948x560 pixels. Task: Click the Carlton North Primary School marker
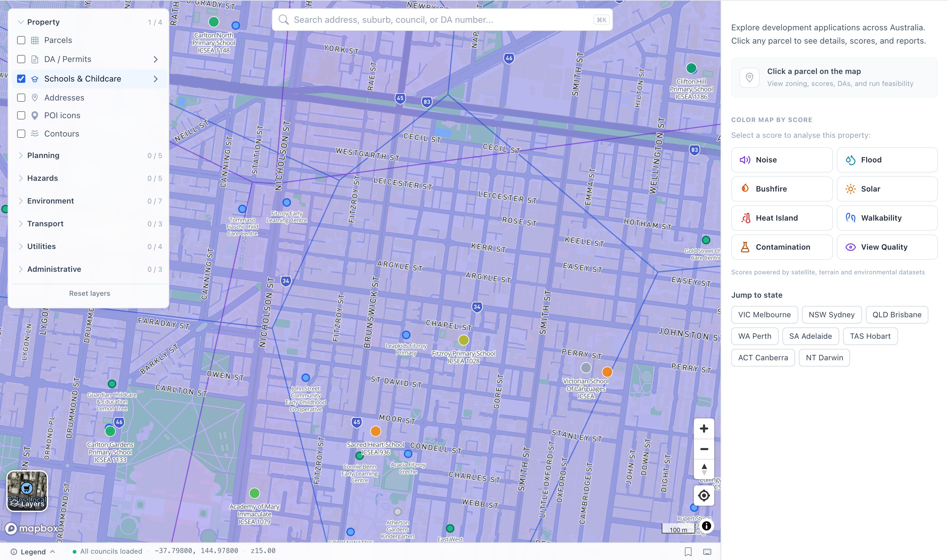(x=214, y=21)
